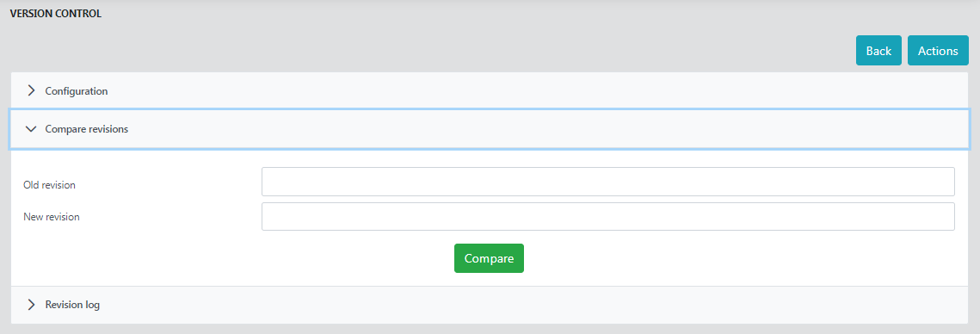Click the green Compare button

pyautogui.click(x=489, y=258)
